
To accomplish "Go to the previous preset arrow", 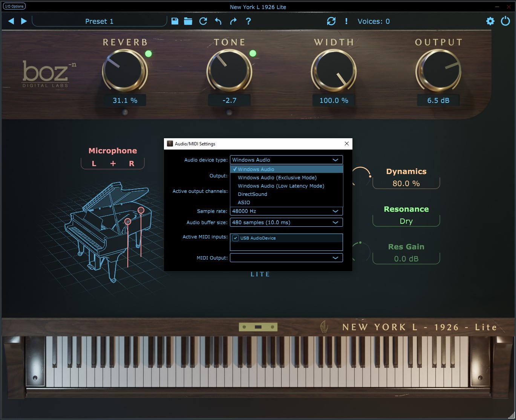I will pos(11,21).
